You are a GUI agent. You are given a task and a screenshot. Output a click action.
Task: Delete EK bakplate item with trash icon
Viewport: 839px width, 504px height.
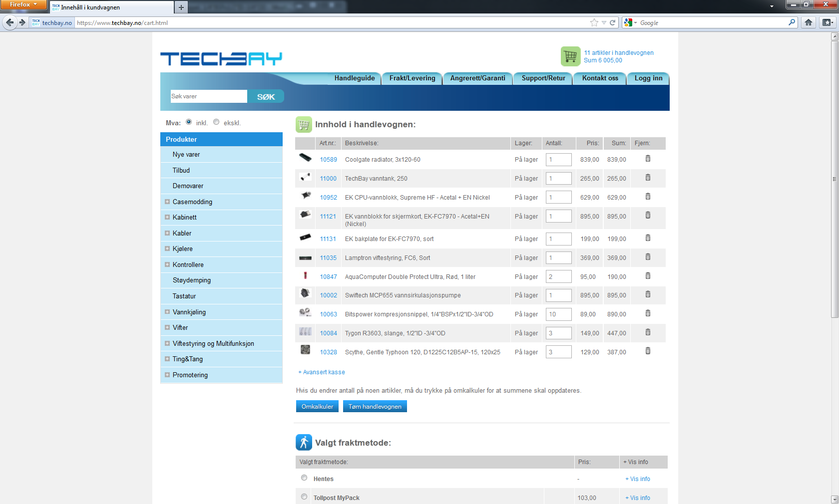point(648,238)
